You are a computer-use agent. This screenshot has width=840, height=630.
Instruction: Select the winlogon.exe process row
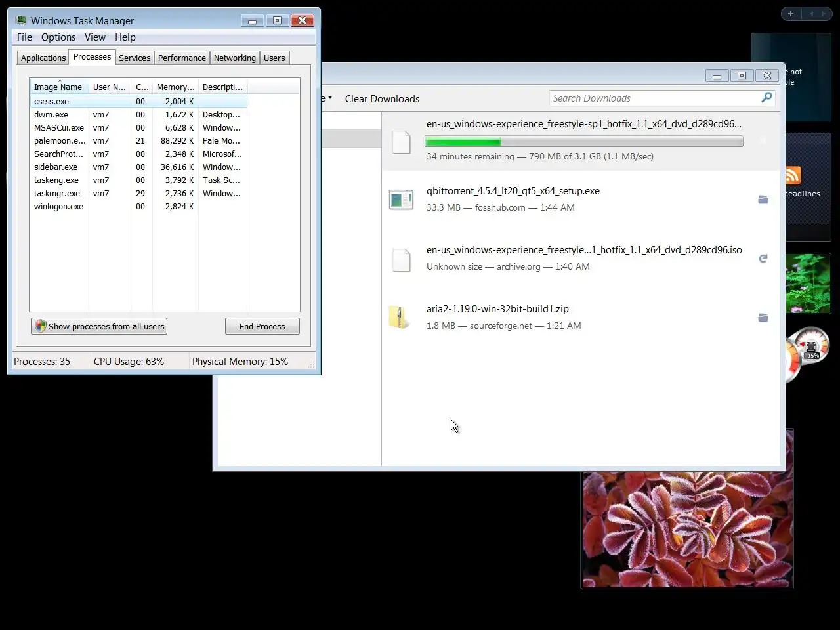(x=138, y=206)
